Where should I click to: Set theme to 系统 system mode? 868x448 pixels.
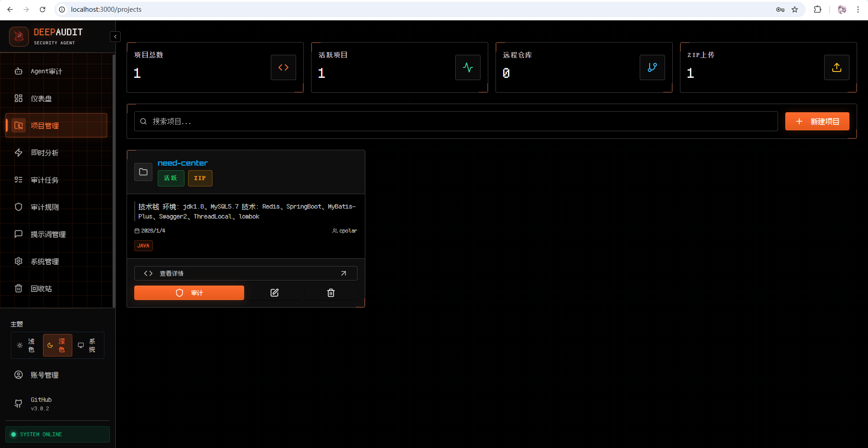click(x=87, y=345)
